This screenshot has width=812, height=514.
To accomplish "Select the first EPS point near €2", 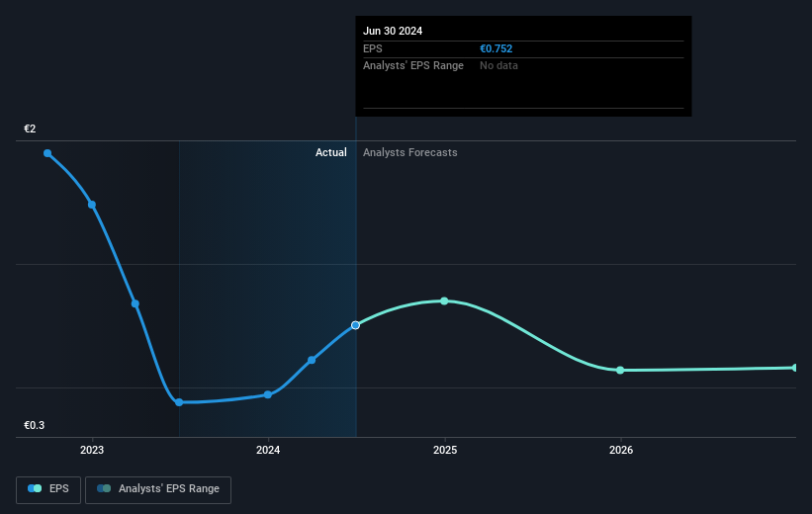I will 47,153.
